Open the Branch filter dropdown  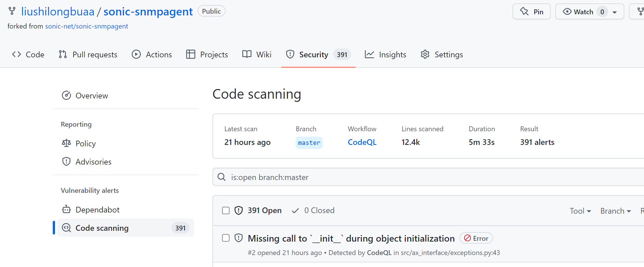(616, 211)
